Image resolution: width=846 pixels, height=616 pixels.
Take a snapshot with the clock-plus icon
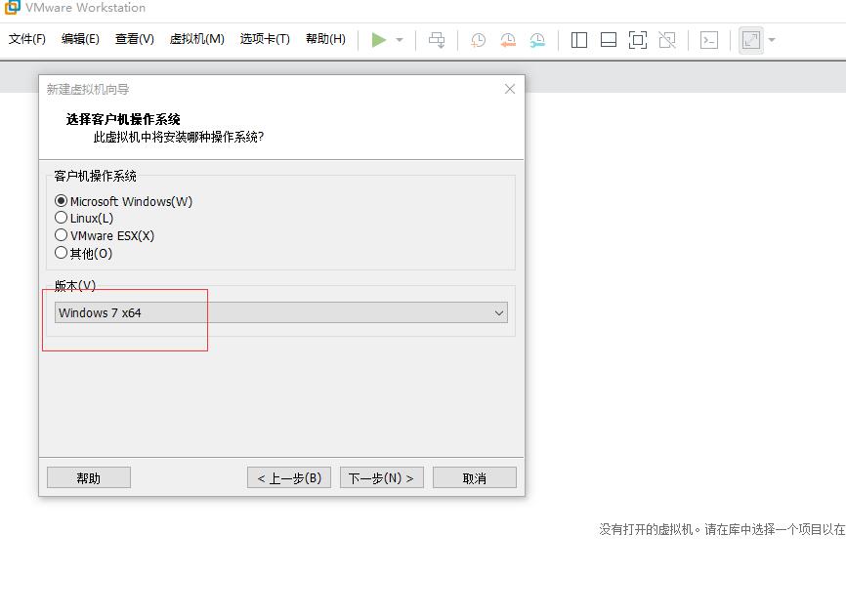[x=478, y=40]
